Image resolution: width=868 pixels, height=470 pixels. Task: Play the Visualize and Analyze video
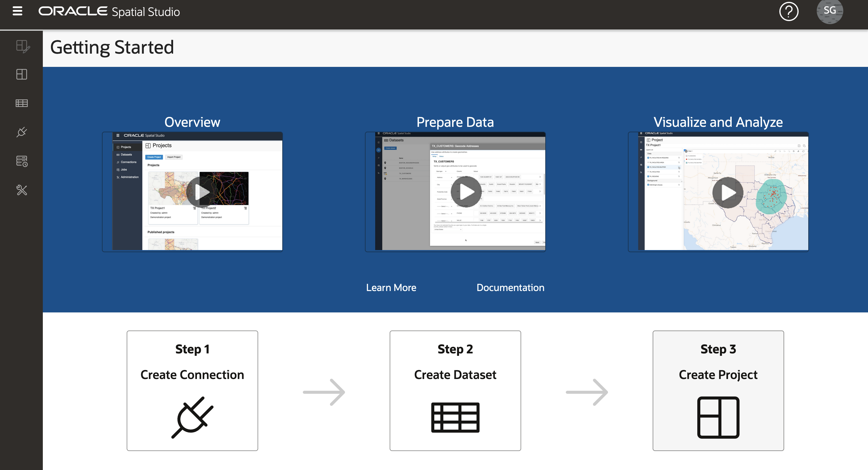coord(728,193)
